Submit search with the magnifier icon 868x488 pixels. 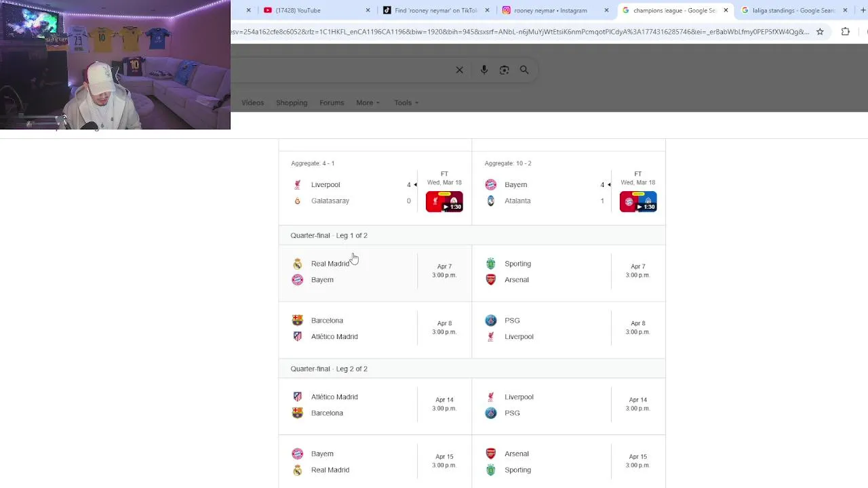(524, 70)
